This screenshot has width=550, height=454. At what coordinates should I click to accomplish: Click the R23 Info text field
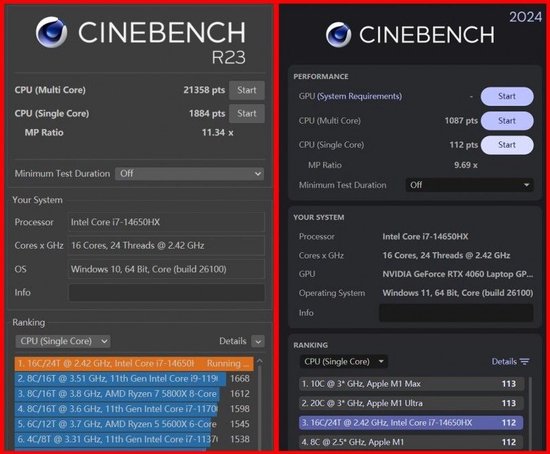167,293
